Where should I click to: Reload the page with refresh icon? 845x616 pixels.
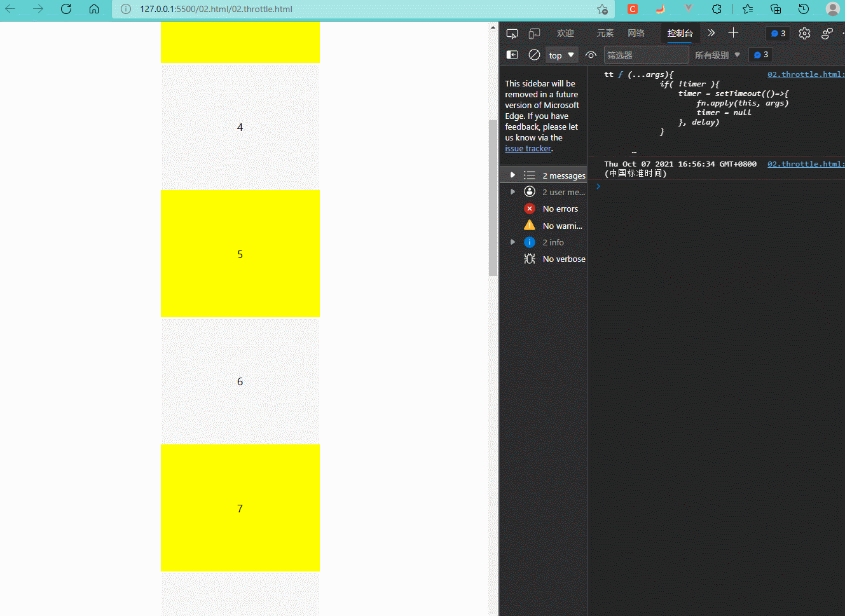(66, 9)
